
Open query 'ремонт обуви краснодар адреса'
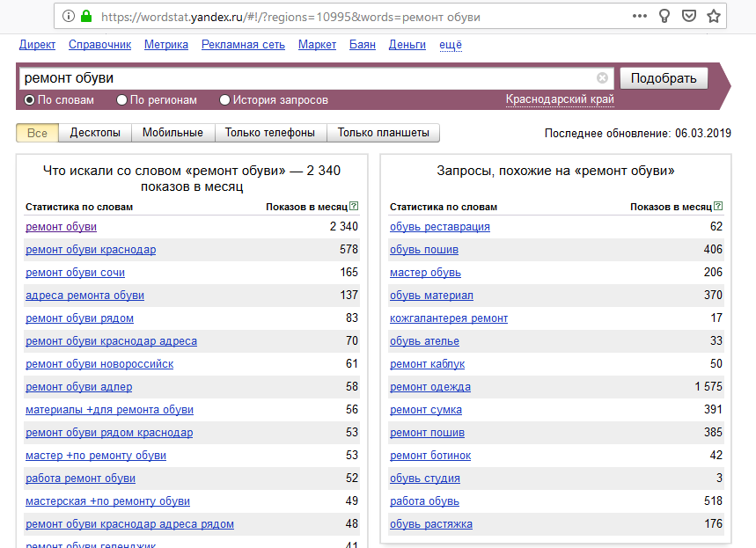[112, 341]
